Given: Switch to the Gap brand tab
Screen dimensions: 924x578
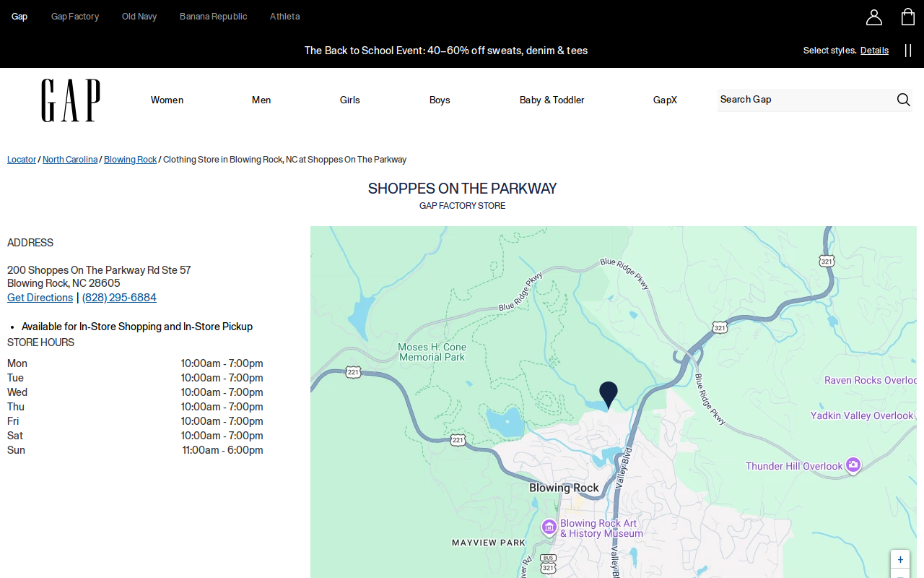Looking at the screenshot, I should click(19, 17).
